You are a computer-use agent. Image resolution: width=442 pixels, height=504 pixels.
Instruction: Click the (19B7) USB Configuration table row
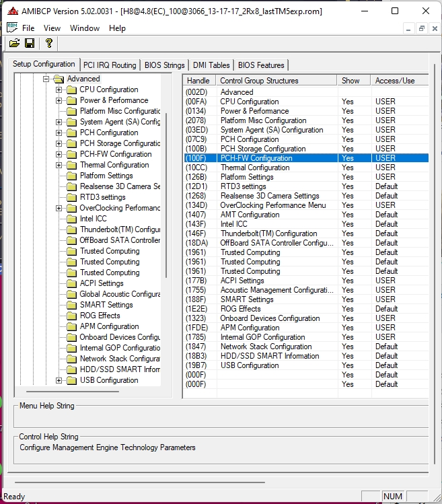click(x=306, y=365)
